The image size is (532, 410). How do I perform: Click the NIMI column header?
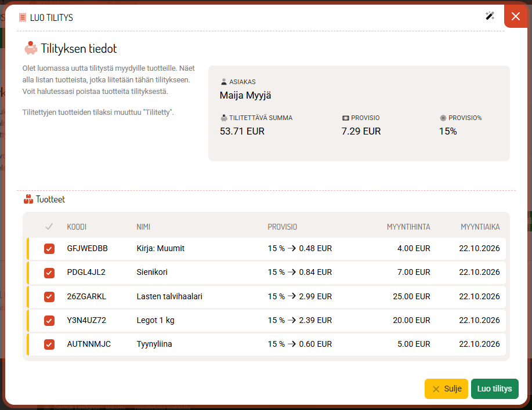[x=143, y=227]
